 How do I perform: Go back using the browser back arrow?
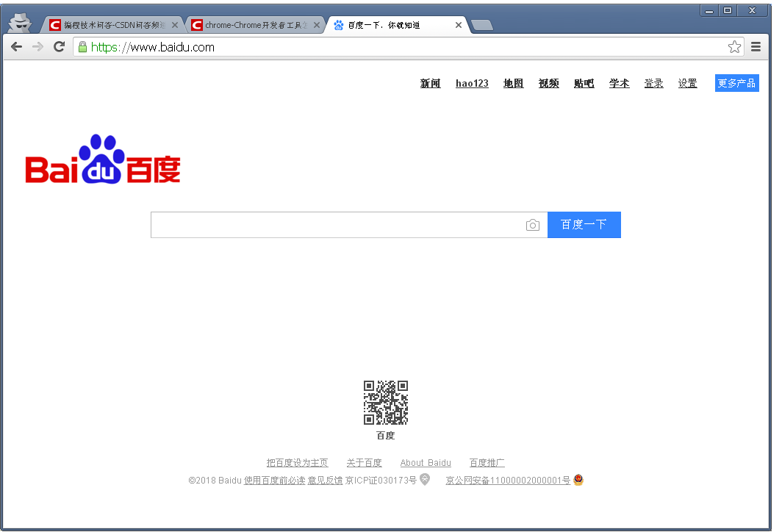[16, 47]
